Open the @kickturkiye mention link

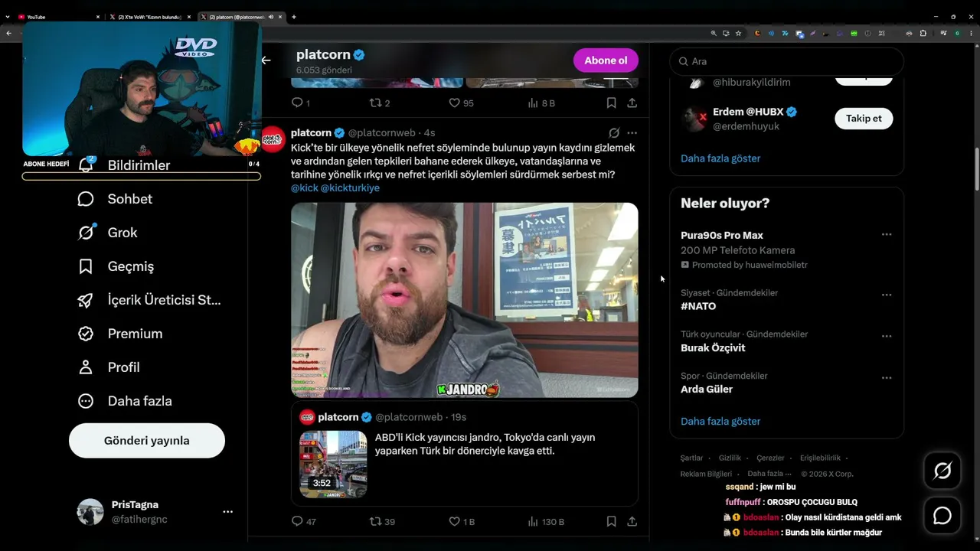350,188
